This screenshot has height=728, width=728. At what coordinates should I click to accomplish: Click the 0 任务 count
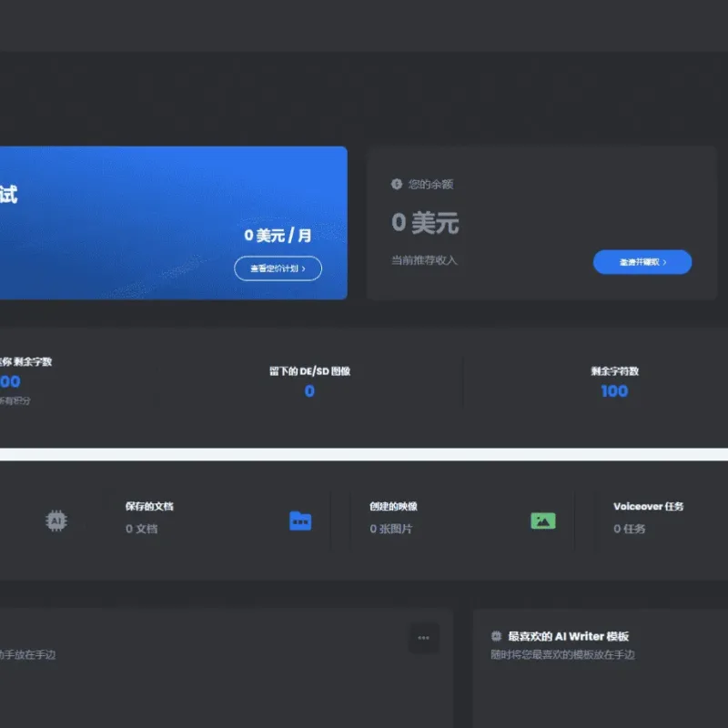(629, 529)
